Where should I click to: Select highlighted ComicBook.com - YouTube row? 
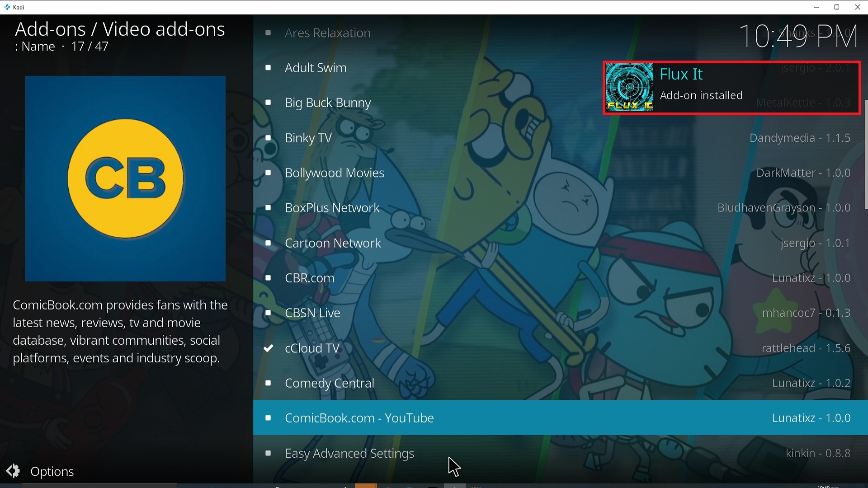click(560, 418)
